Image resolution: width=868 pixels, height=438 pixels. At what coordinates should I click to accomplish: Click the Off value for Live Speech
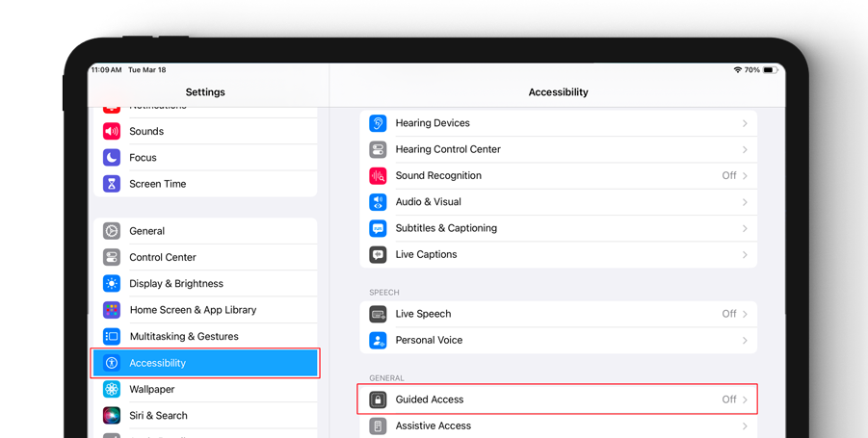coord(729,314)
